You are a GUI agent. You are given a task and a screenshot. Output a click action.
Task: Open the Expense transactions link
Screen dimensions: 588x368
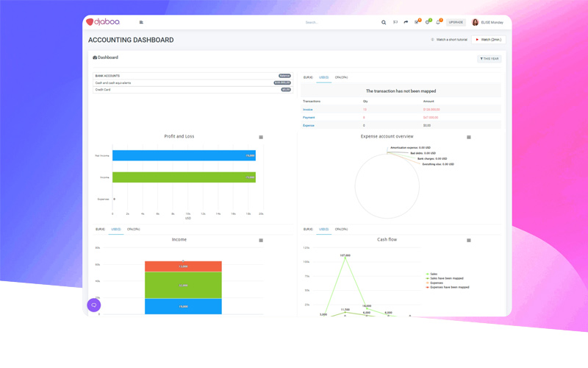click(309, 125)
